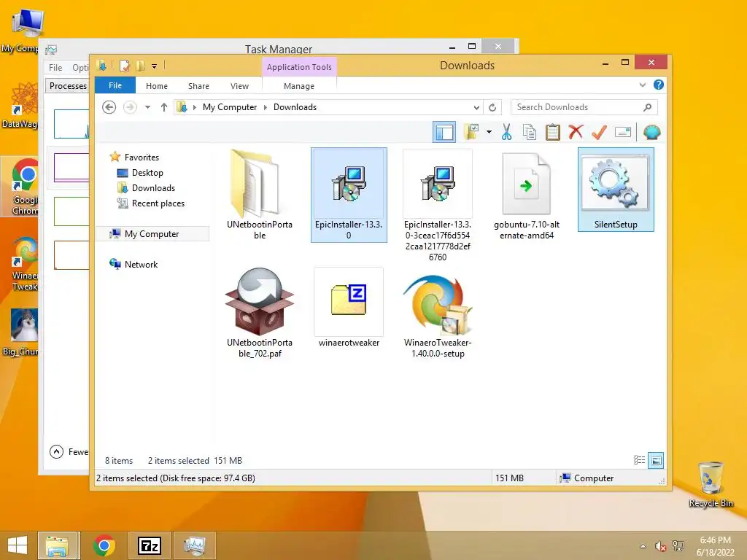Open the View ribbon tab

point(239,86)
